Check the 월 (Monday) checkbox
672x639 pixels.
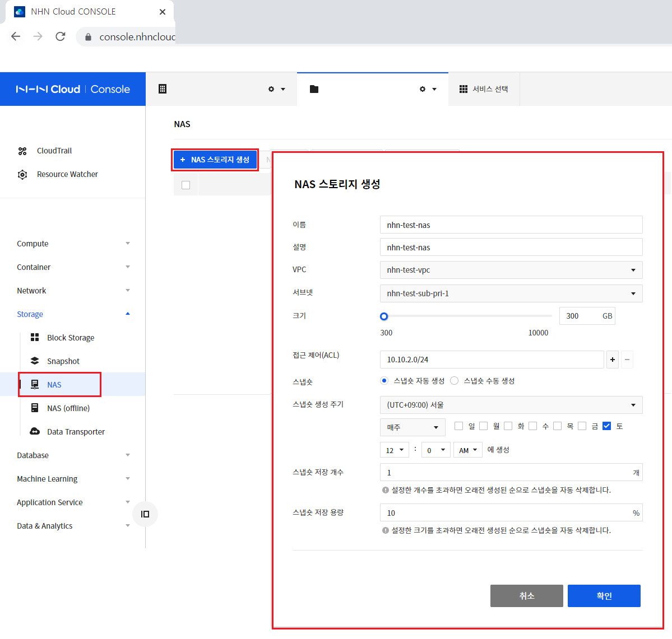click(x=484, y=426)
